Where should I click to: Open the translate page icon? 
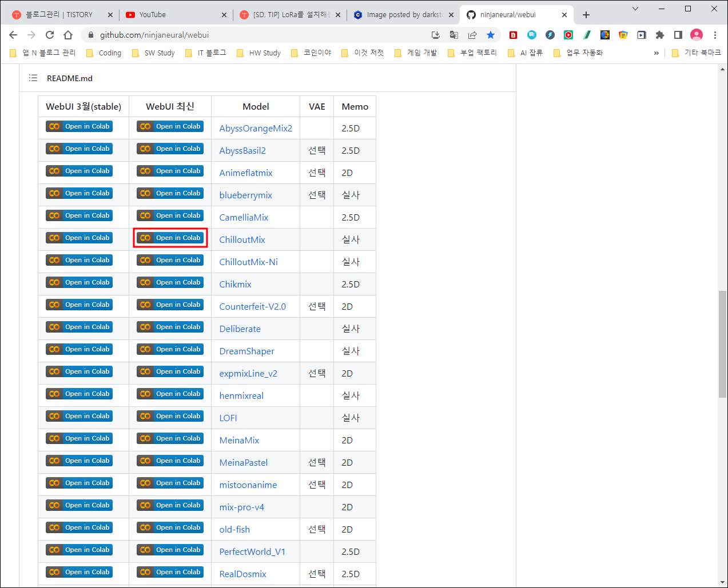click(454, 35)
